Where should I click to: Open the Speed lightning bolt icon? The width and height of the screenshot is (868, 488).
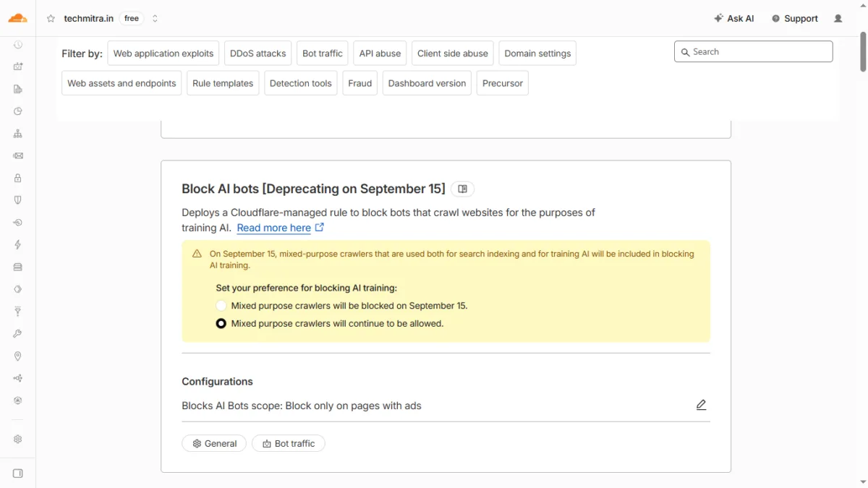18,245
